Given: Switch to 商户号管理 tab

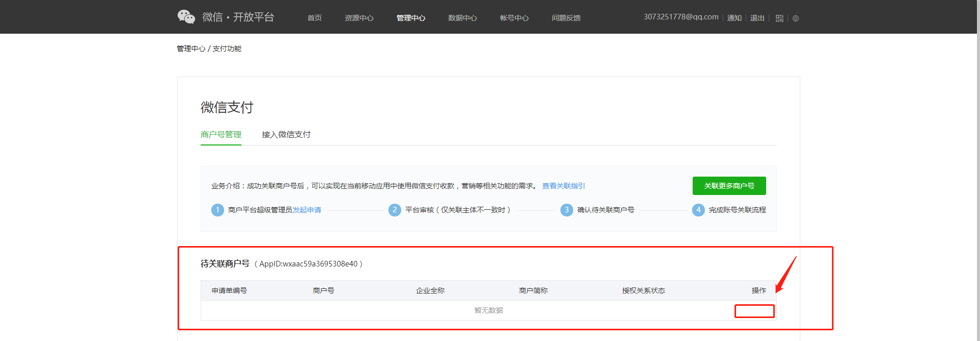Looking at the screenshot, I should [221, 134].
